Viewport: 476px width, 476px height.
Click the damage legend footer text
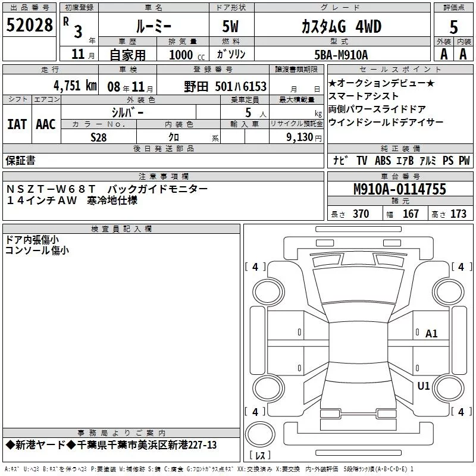coord(209,469)
